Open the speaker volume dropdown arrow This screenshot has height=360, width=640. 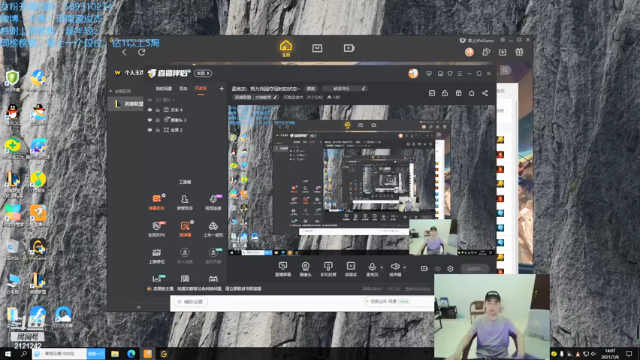pyautogui.click(x=404, y=268)
